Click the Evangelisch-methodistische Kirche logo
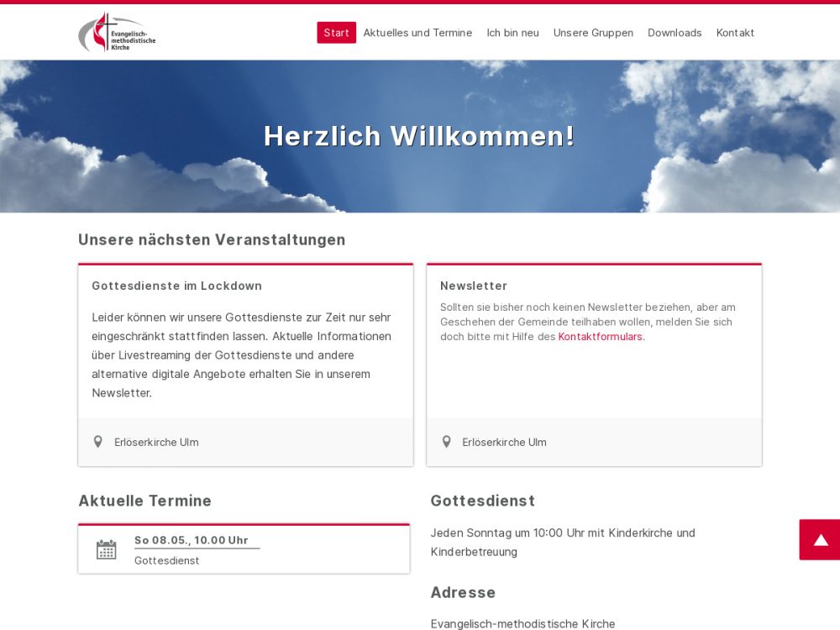Image resolution: width=840 pixels, height=630 pixels. pos(117,33)
